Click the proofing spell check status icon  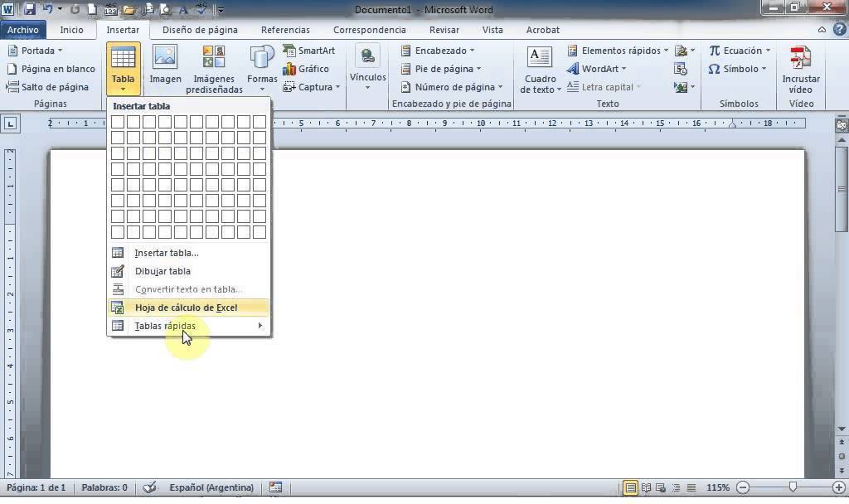(149, 487)
